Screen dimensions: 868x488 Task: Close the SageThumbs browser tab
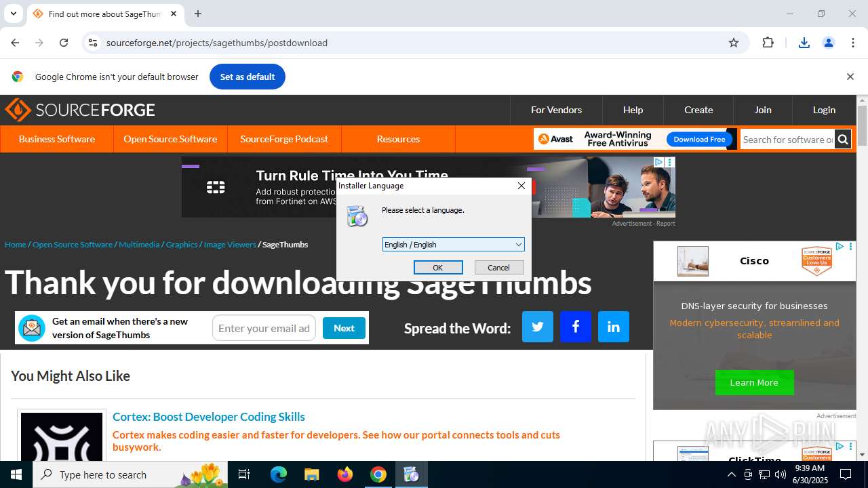[x=174, y=14]
